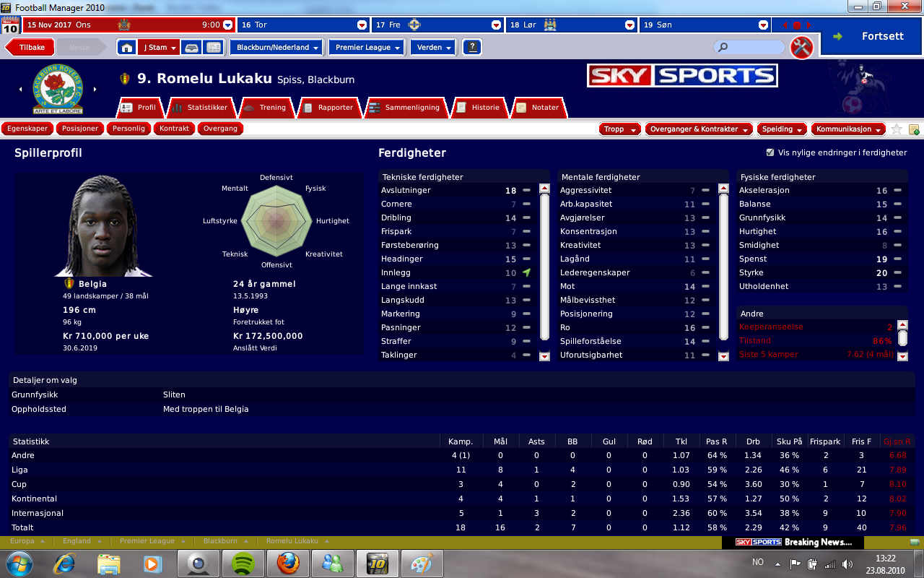The height and width of the screenshot is (578, 924).
Task: Click the green arrow next to Innlegg
Action: (x=527, y=273)
